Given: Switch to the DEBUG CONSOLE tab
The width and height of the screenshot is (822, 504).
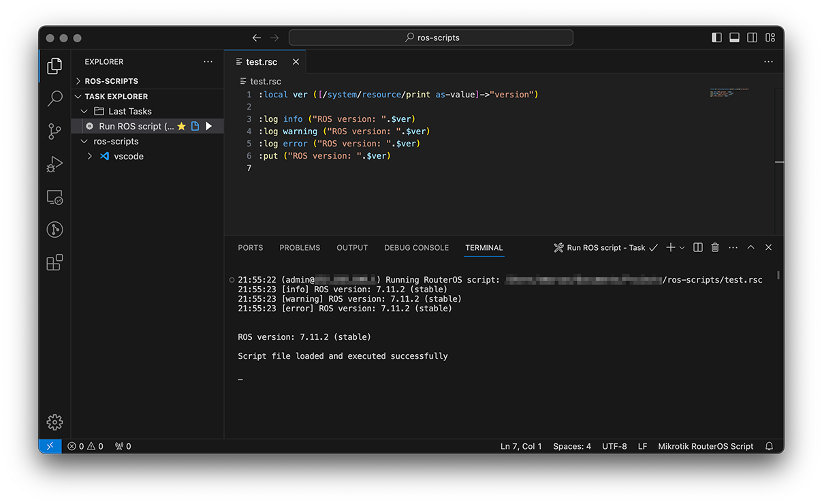Looking at the screenshot, I should [416, 247].
